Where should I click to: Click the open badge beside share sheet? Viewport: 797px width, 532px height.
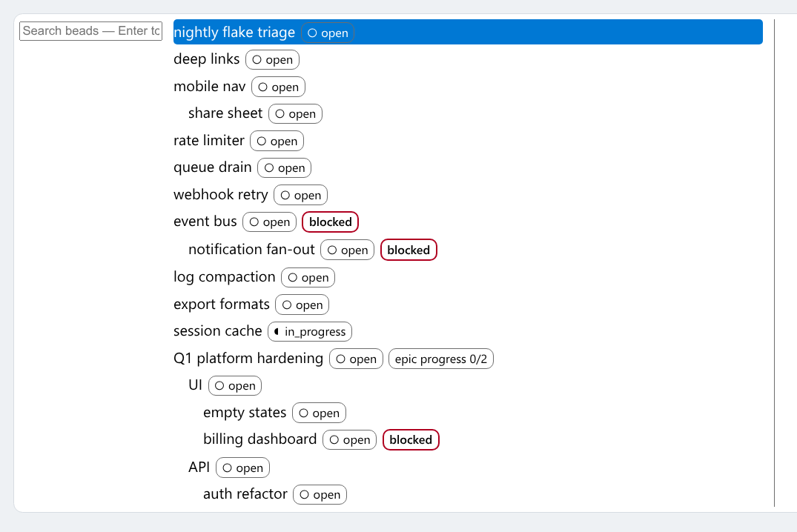coord(295,114)
